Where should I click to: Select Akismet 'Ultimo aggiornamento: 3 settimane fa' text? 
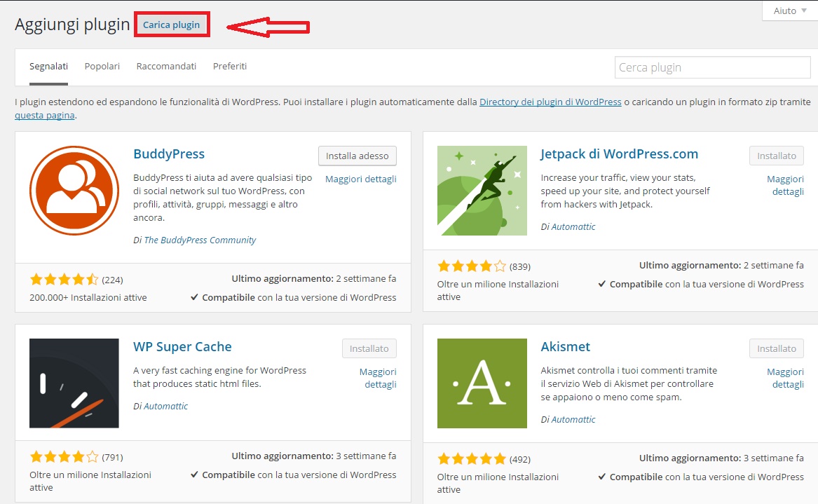(x=721, y=458)
